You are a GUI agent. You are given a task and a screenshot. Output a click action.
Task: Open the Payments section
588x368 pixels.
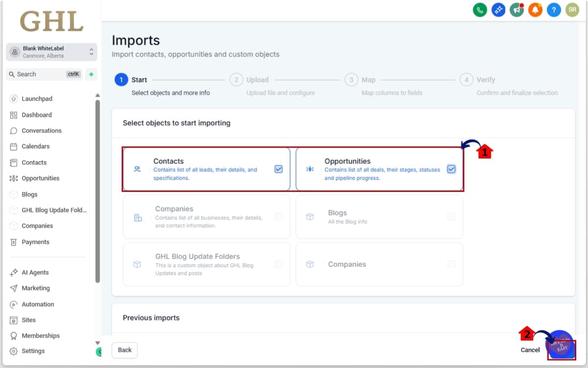point(34,241)
